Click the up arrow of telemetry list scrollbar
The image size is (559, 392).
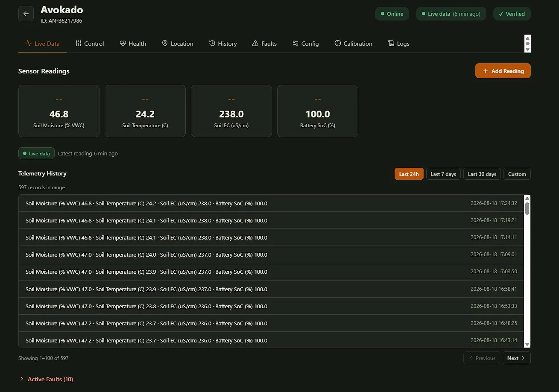click(527, 198)
